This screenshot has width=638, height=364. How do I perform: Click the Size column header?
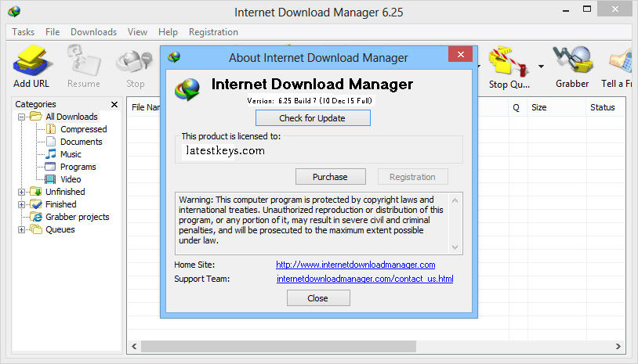(557, 107)
